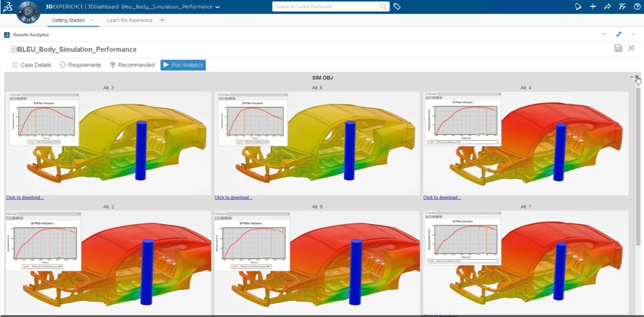
Task: Click the Results Analytics widget title
Action: (31, 35)
